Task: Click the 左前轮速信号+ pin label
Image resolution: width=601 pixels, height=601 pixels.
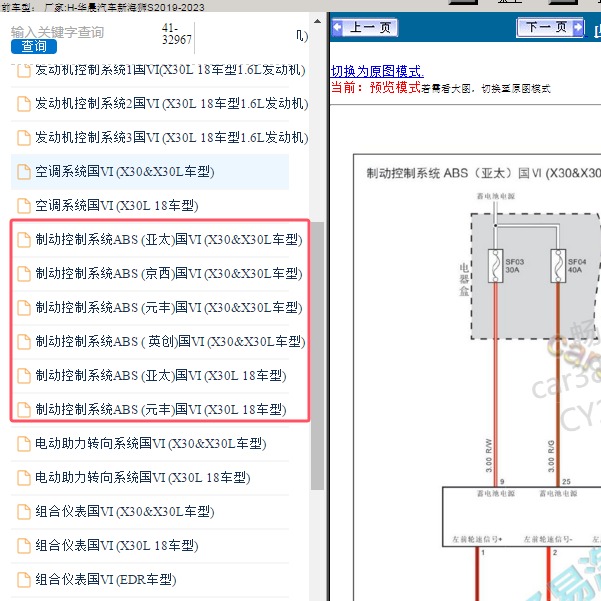Action: point(477,539)
